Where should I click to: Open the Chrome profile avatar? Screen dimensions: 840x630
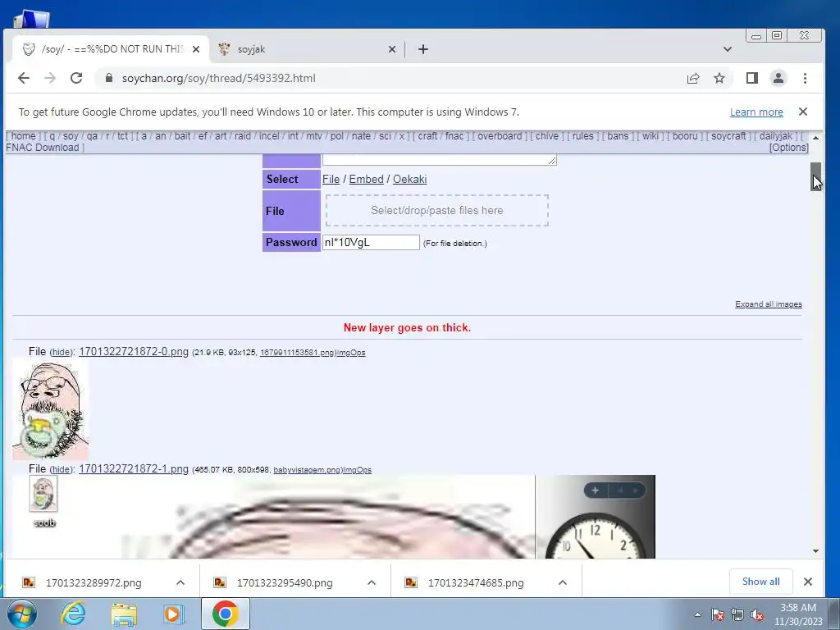[x=778, y=78]
